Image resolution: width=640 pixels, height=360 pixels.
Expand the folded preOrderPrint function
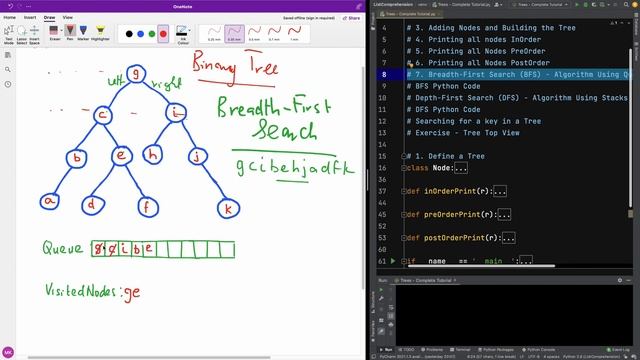pos(504,214)
